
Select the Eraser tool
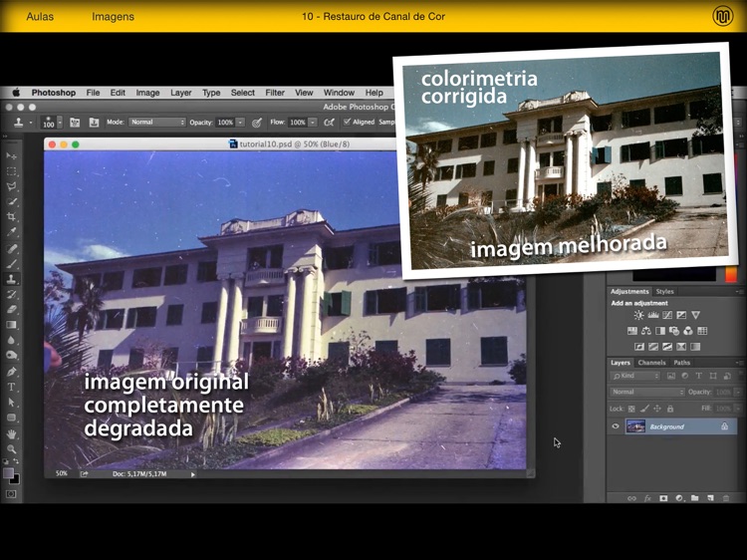pos(11,309)
